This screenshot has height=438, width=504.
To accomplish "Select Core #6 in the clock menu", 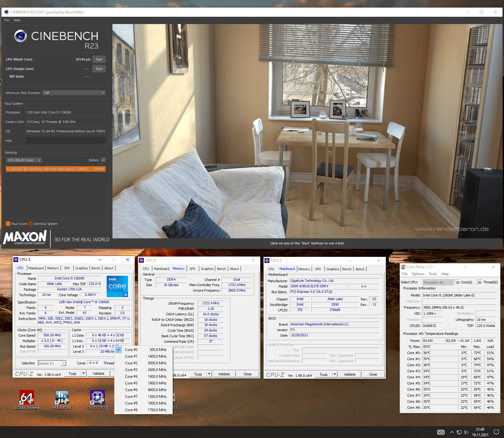I will (x=144, y=390).
